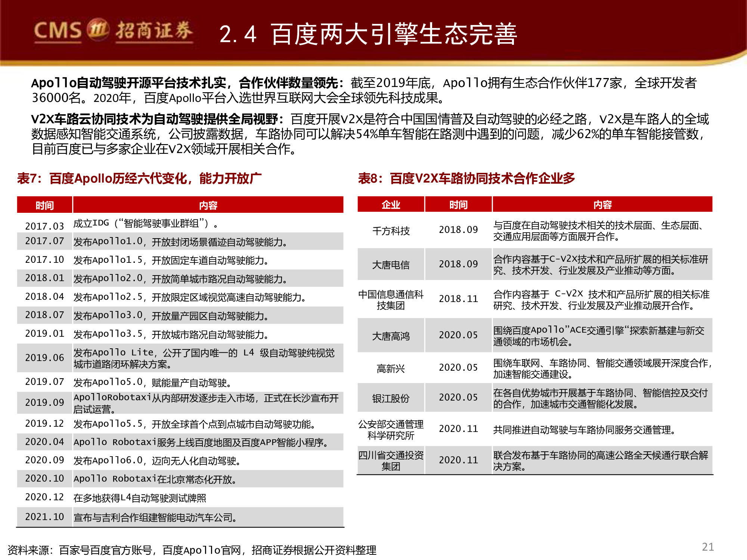Click the 表7 table title about Apollo六代变化
Viewport: 747px width, 560px height.
(139, 178)
